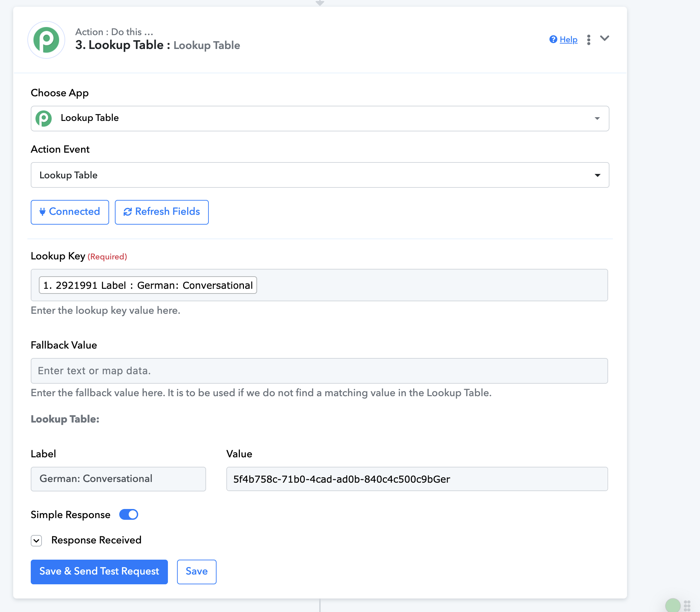The height and width of the screenshot is (612, 700).
Task: Click the Connected button
Action: pos(70,212)
